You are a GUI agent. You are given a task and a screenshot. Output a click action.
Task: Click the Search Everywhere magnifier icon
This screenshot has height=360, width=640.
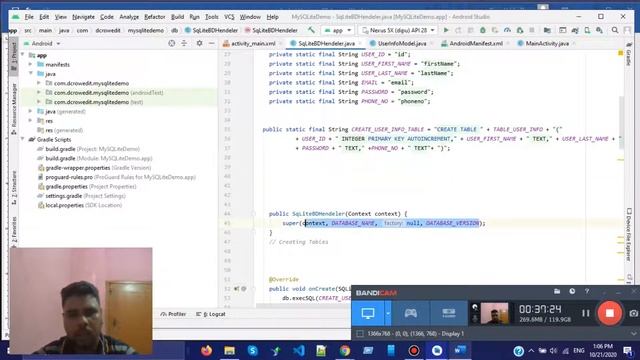click(615, 30)
